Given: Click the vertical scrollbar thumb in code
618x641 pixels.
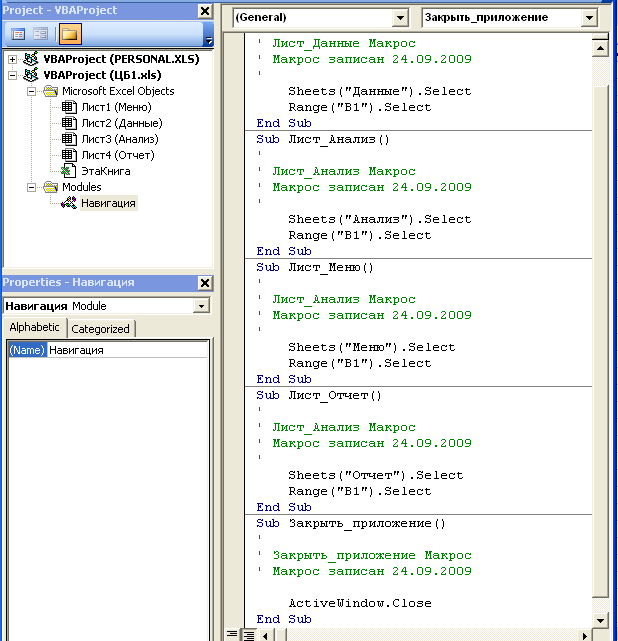Looking at the screenshot, I should pyautogui.click(x=600, y=341).
